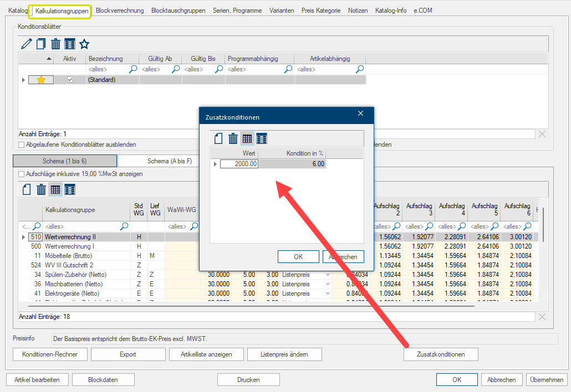Viewport: 571px width, 392px height.
Task: Click the pencil edit icon in Konditionsblätter
Action: coord(26,44)
